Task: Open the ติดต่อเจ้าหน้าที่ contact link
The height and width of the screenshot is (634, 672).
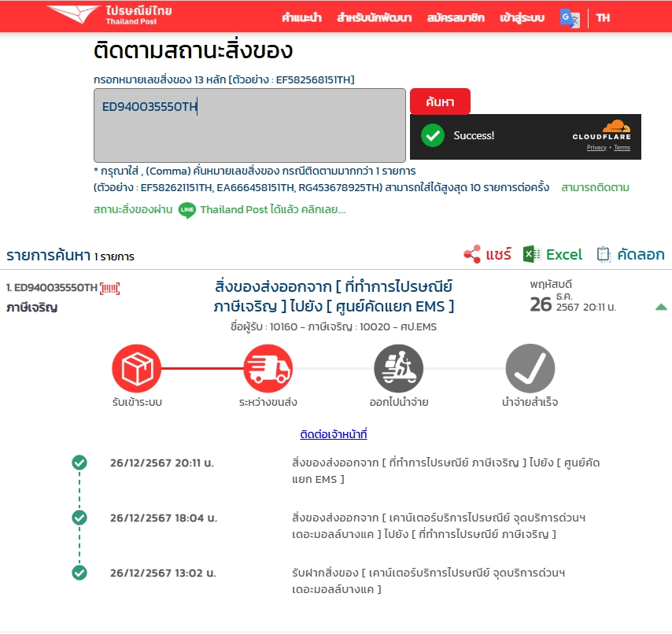Action: [x=334, y=434]
